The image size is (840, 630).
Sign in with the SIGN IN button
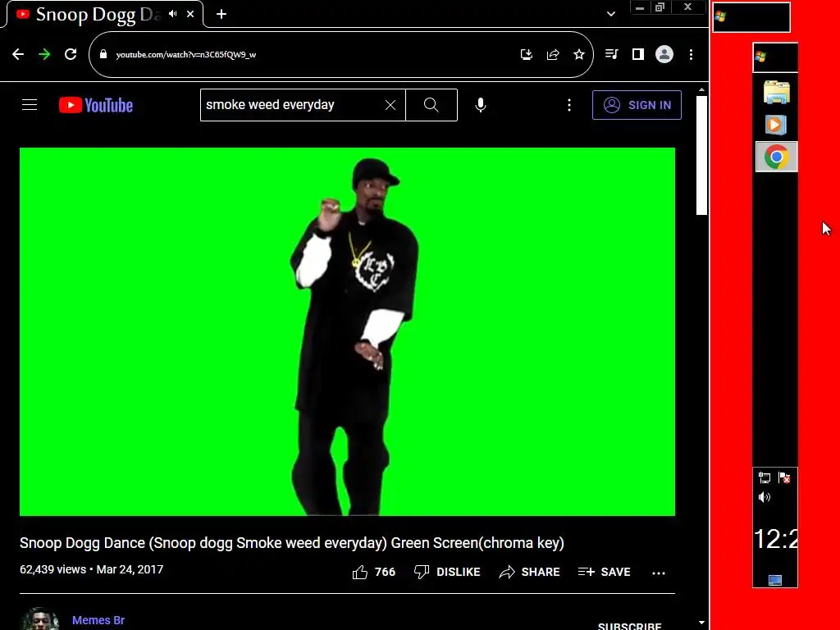tap(637, 105)
